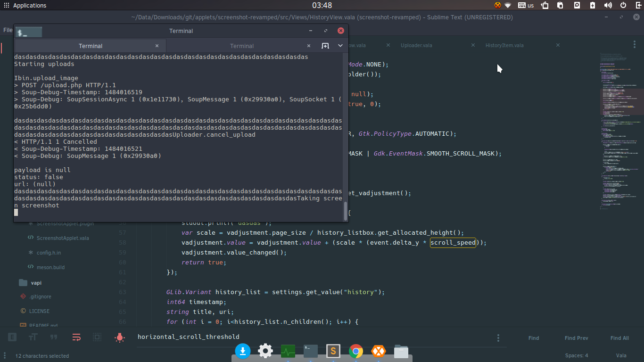644x362 pixels.
Task: Open Terminal from the dock
Action: click(x=311, y=351)
